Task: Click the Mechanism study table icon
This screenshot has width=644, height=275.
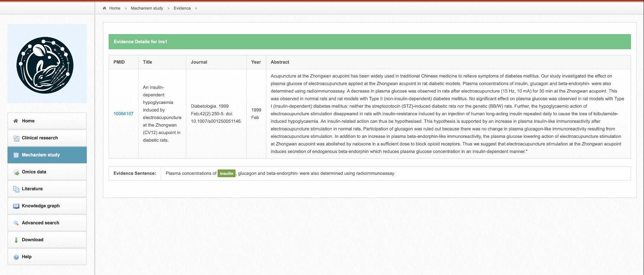Action: pyautogui.click(x=16, y=155)
